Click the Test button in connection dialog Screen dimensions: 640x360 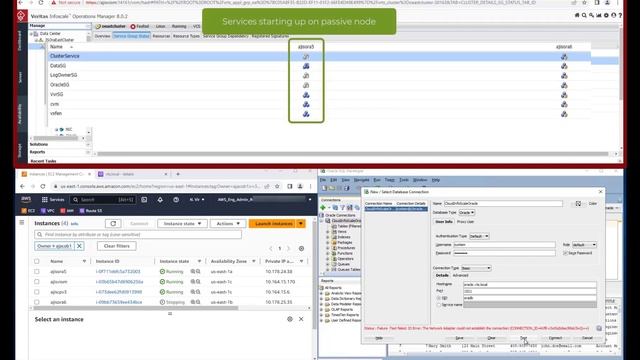point(523,338)
